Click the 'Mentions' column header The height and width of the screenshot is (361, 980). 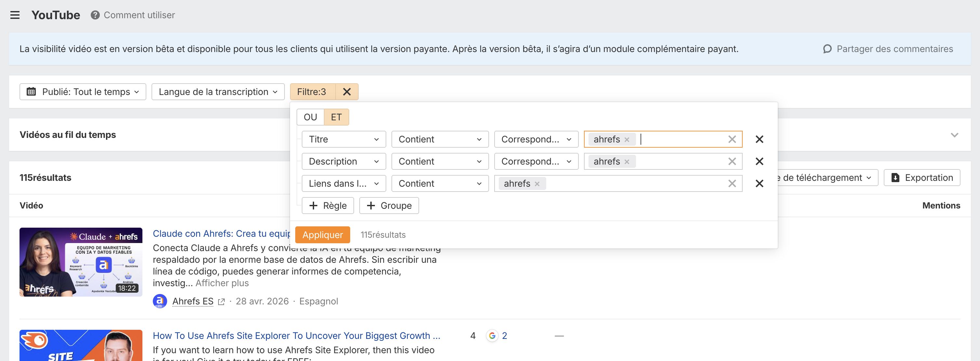point(941,206)
